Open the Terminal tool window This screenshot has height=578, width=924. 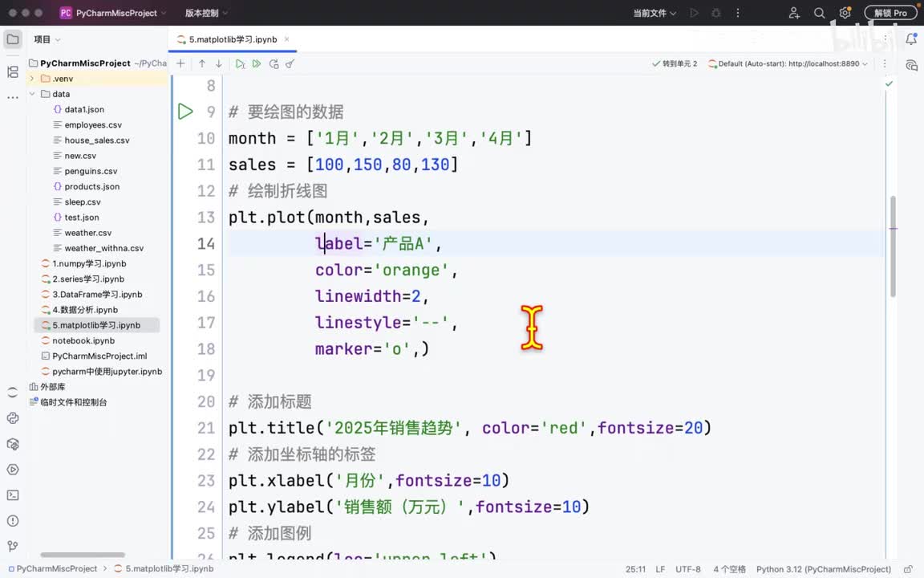(x=12, y=495)
